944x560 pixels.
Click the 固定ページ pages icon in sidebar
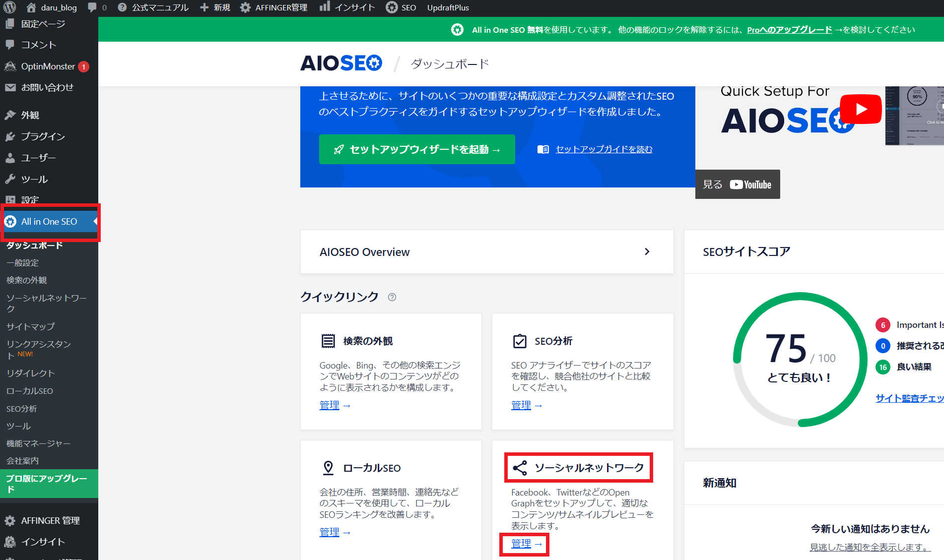[10, 23]
